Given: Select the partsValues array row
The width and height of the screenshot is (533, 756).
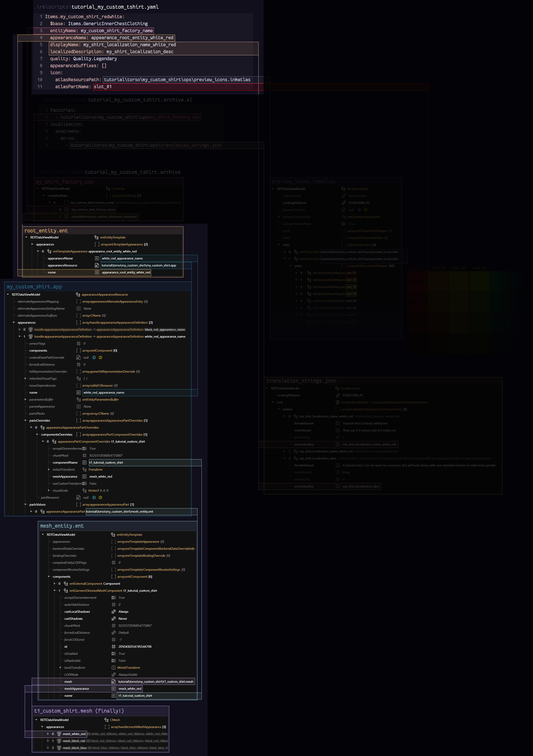Looking at the screenshot, I should tap(38, 504).
